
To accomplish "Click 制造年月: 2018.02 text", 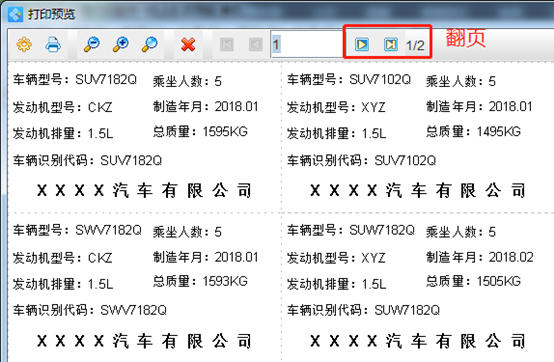I will tap(480, 257).
